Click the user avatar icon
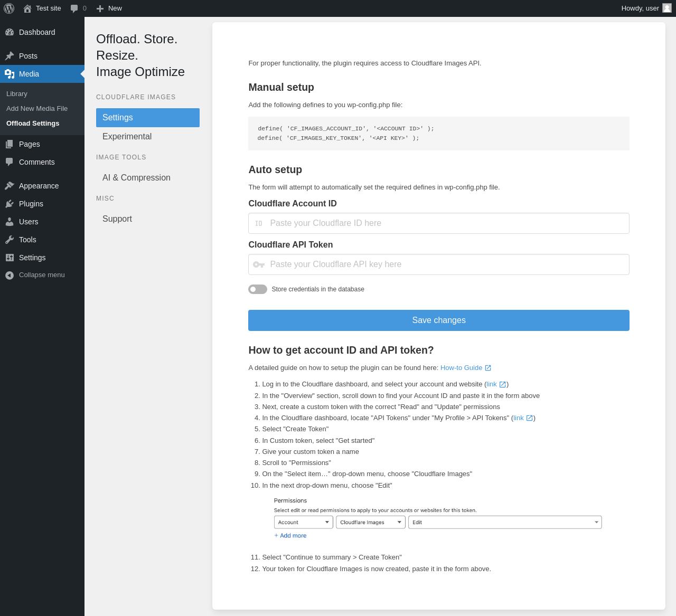 (x=667, y=8)
